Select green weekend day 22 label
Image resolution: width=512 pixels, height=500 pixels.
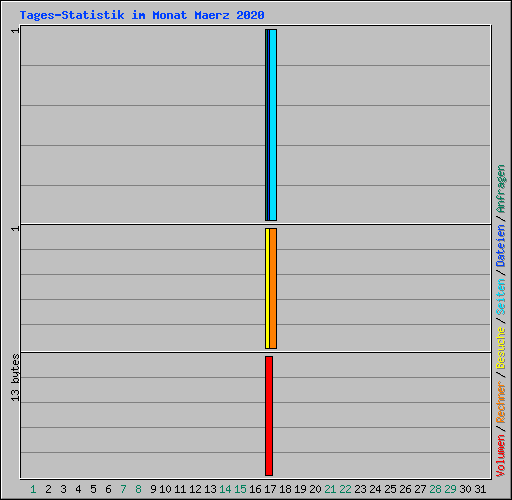tap(345, 489)
